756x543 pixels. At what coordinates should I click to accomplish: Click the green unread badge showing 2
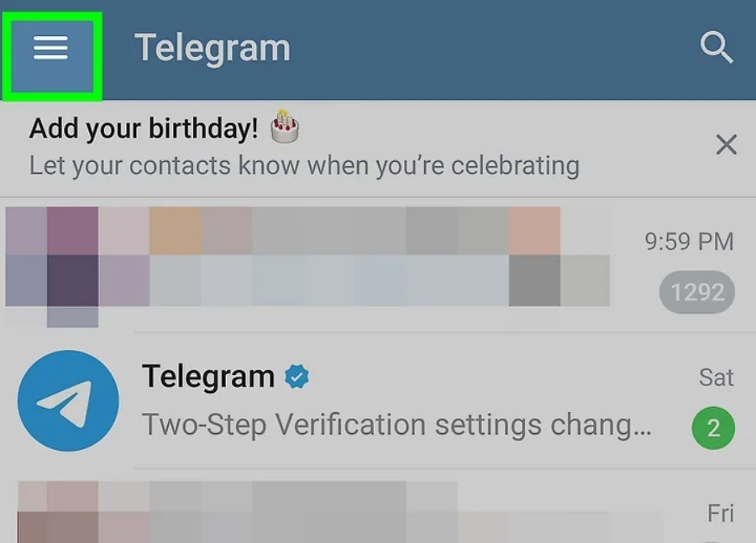coord(713,428)
